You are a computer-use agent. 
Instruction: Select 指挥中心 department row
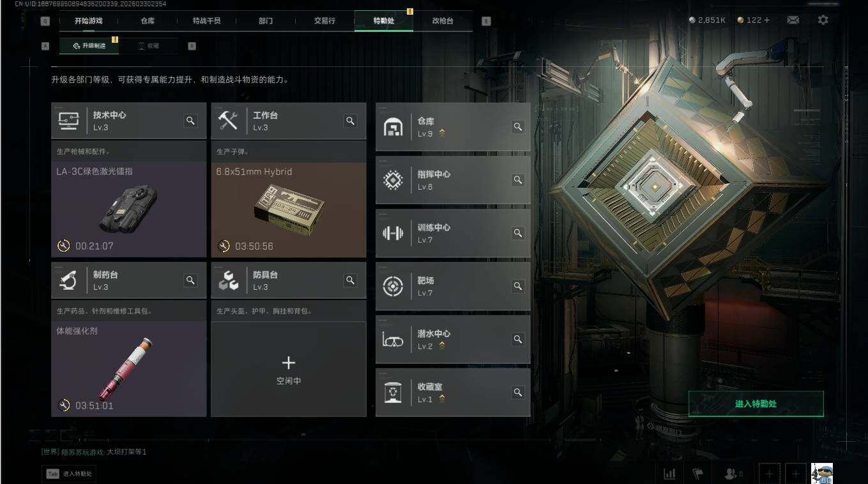[x=453, y=180]
